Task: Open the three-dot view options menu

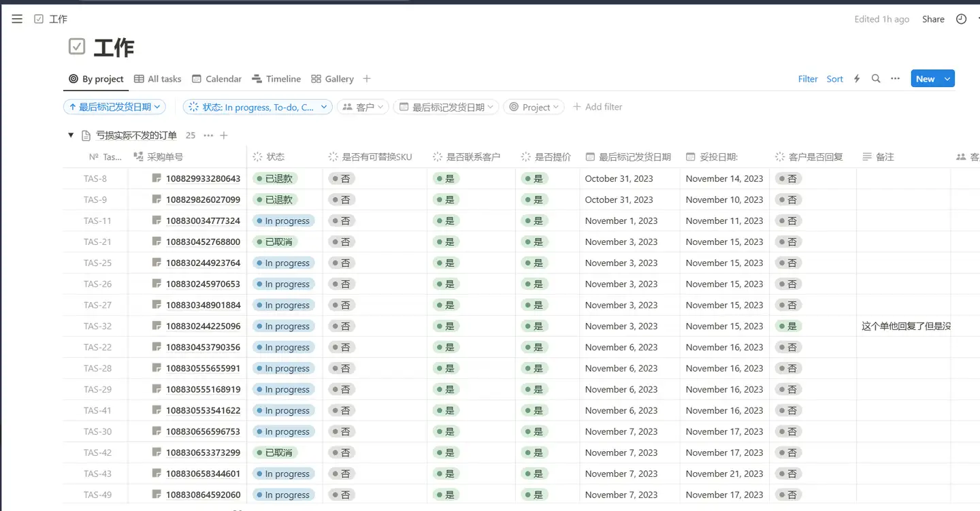Action: [x=896, y=79]
